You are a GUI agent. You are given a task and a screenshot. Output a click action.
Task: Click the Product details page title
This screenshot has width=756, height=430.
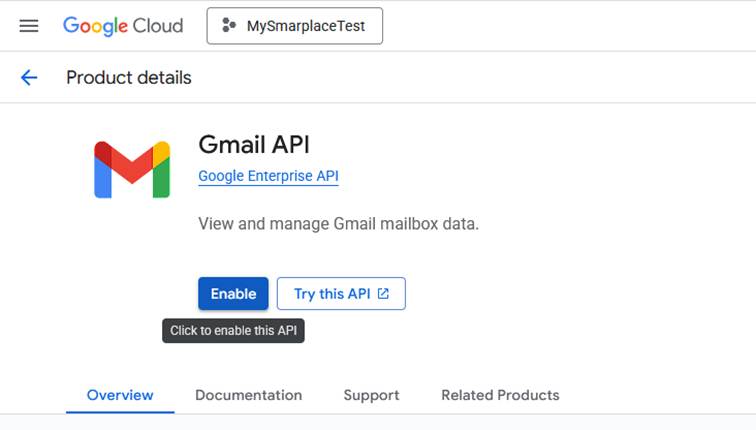(128, 78)
